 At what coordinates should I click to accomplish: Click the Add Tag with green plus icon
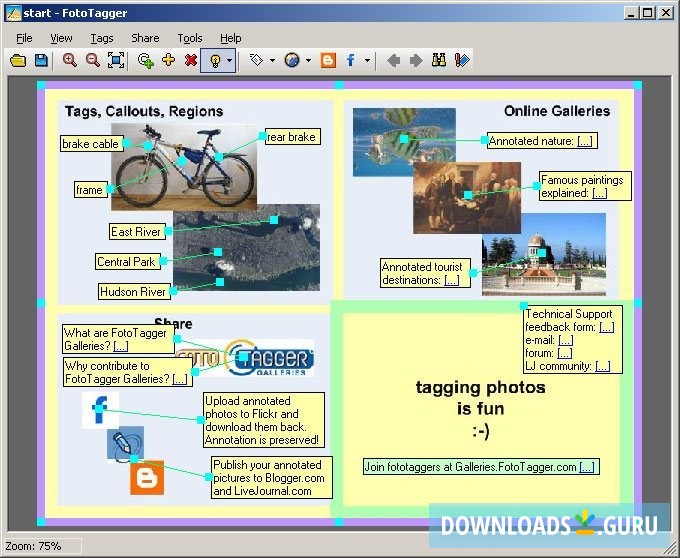click(x=146, y=60)
